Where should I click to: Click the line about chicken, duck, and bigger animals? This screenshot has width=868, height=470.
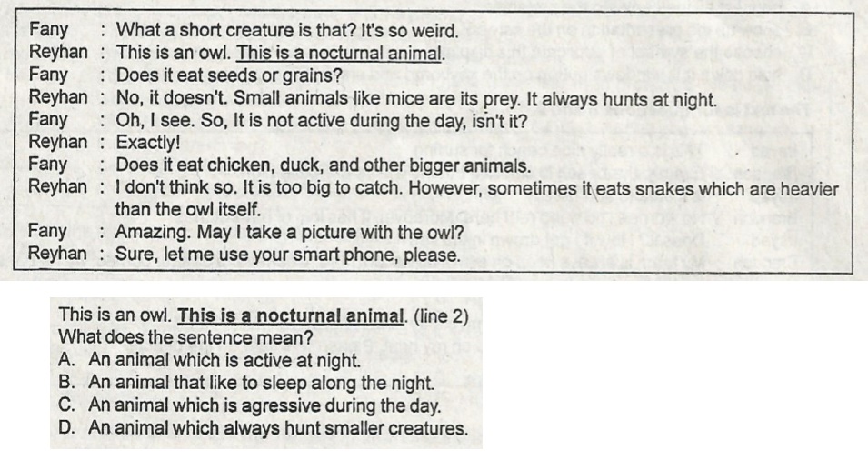(x=323, y=165)
